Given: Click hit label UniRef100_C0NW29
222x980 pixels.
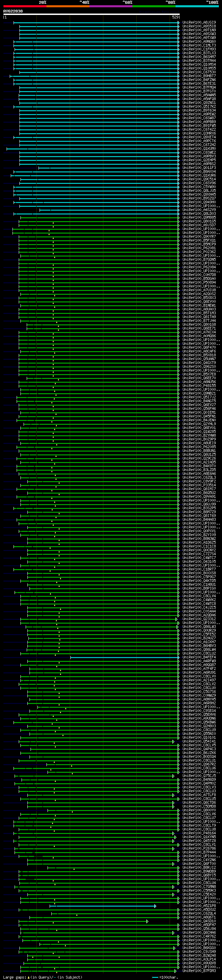Looking at the screenshot, I should pyautogui.click(x=199, y=695).
